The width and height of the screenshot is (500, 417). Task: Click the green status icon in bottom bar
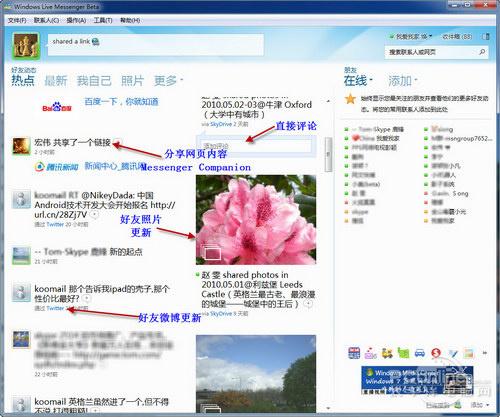[x=459, y=405]
